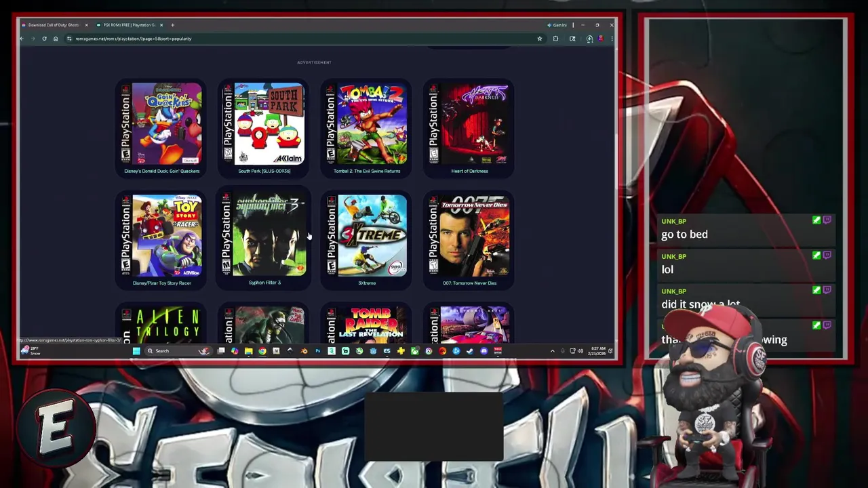The width and height of the screenshot is (868, 488).
Task: Launch Photoshop from the taskbar
Action: click(317, 350)
